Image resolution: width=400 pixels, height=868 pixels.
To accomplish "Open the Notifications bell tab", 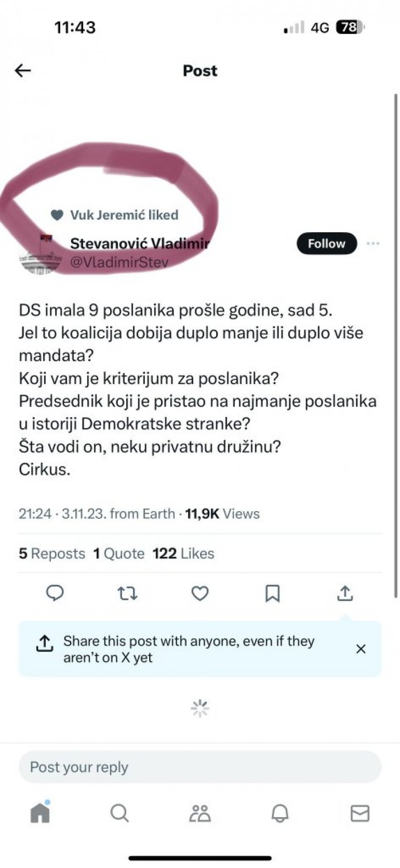I will point(280,813).
